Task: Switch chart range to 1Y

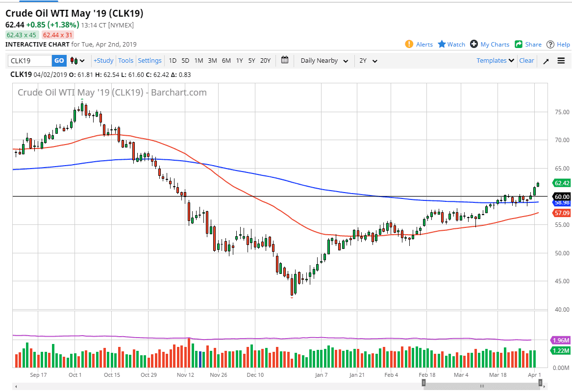Action: pyautogui.click(x=239, y=60)
